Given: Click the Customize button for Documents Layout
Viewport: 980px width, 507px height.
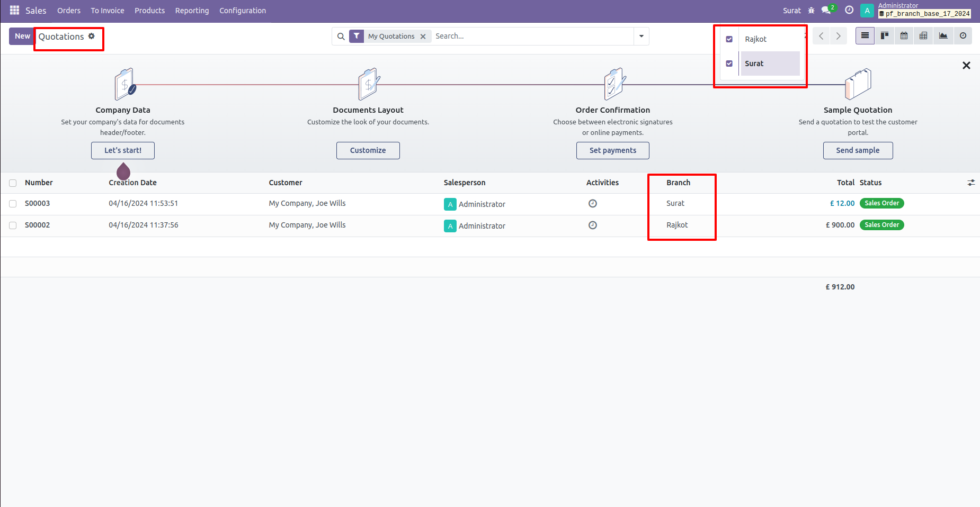Looking at the screenshot, I should [368, 150].
